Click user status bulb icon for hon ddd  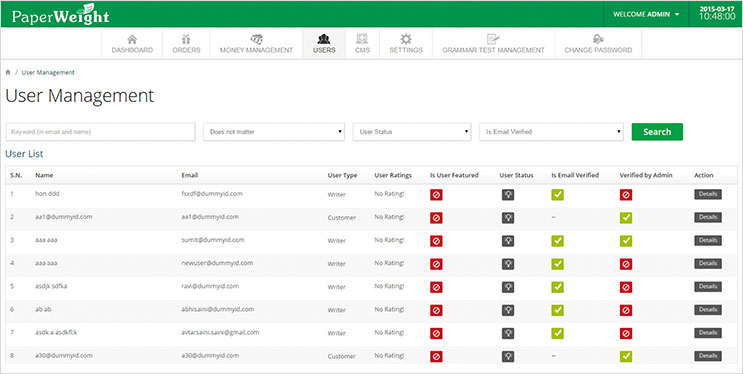tap(508, 195)
